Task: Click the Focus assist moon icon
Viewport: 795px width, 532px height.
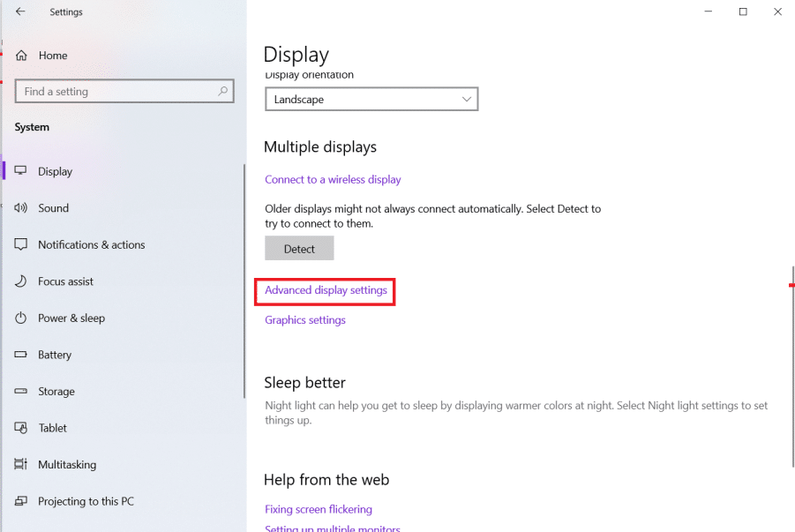Action: point(20,281)
